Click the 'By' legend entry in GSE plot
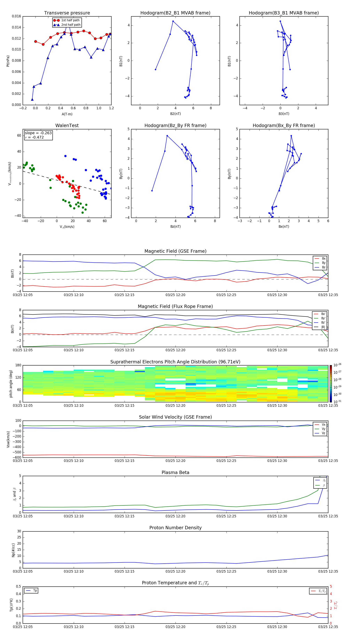This screenshot has height=644, width=351. click(x=320, y=263)
